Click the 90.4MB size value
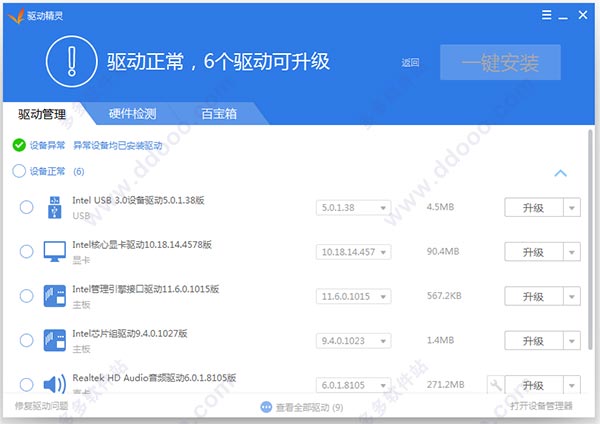This screenshot has width=600, height=424. (x=443, y=251)
